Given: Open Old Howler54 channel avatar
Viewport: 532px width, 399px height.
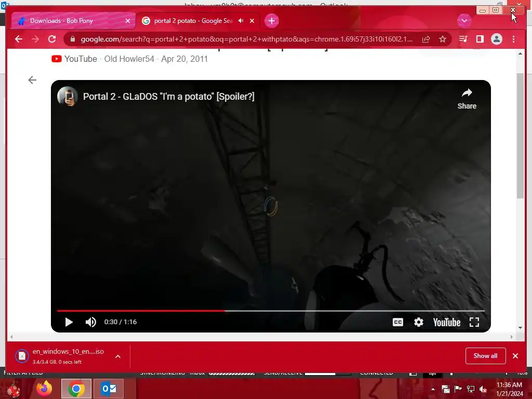Looking at the screenshot, I should (68, 96).
